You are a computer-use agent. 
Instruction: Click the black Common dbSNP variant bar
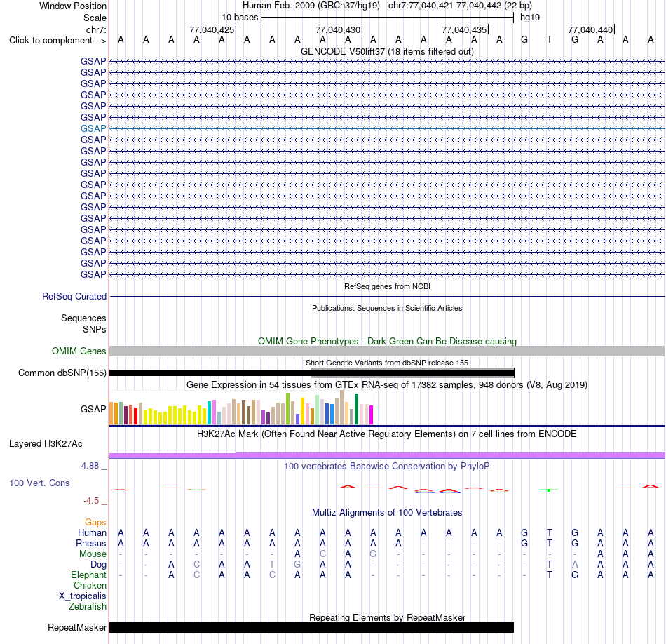pyautogui.click(x=312, y=373)
